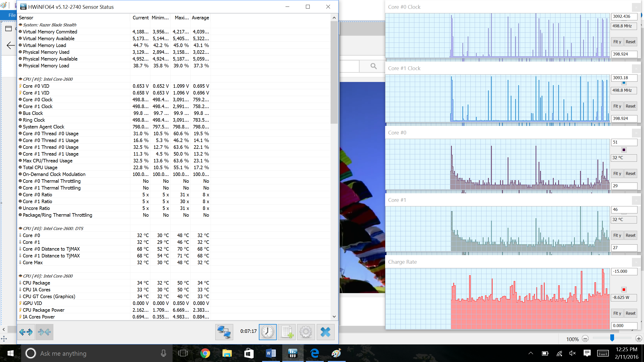Click the sensor list scroll up arrow
Image resolution: width=644 pixels, height=362 pixels.
point(334,18)
